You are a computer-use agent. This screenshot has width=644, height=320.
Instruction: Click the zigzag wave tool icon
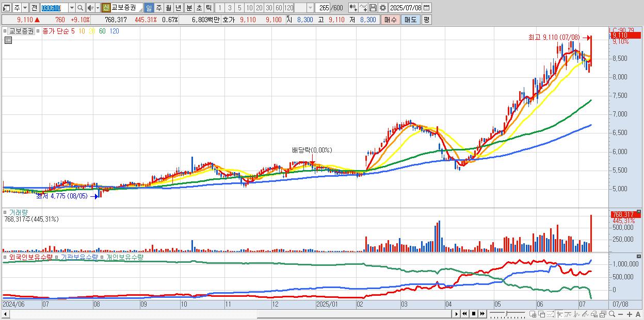click(576, 314)
